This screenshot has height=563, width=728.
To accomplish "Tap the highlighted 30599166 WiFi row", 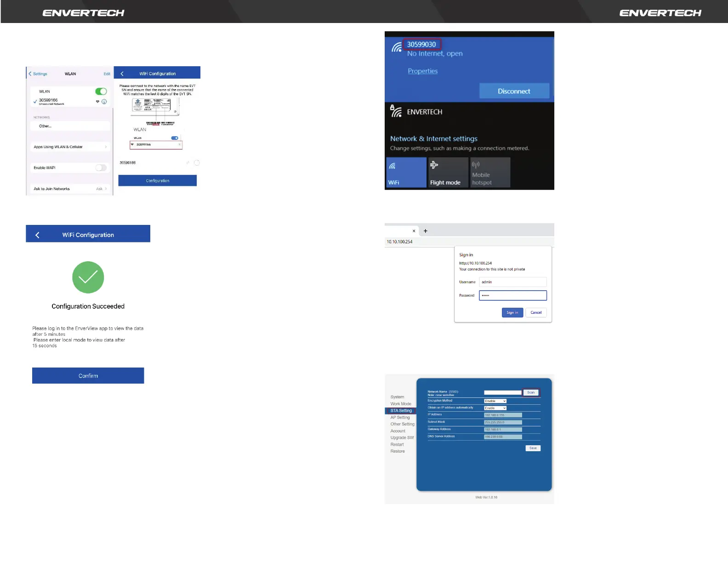I will [x=156, y=144].
